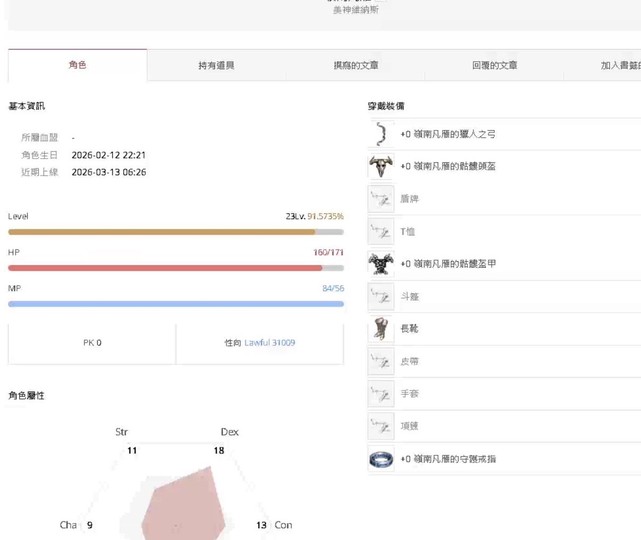Viewport: 641px width, 540px height.
Task: Click the Lawful 31009 alignment value
Action: [270, 343]
